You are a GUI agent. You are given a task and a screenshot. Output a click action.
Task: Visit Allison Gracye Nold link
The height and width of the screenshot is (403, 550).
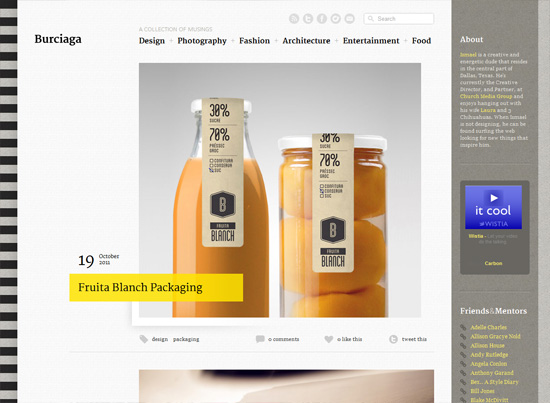pyautogui.click(x=495, y=336)
